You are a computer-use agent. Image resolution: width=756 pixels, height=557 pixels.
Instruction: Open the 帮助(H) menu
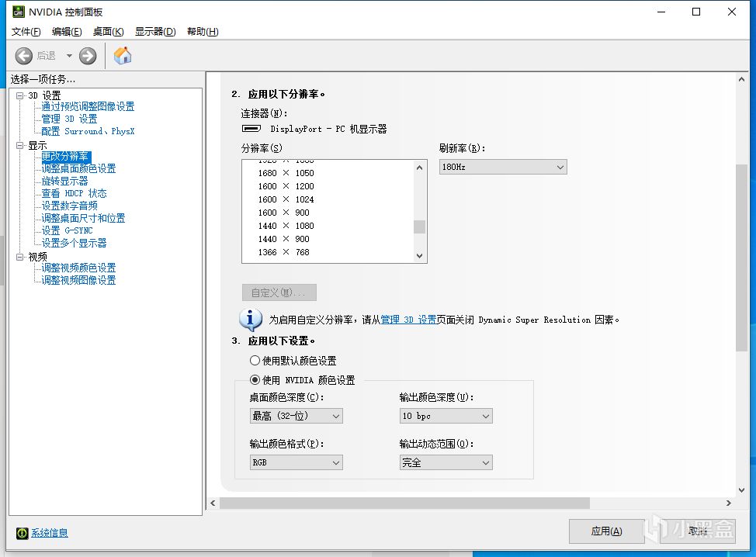(x=203, y=31)
